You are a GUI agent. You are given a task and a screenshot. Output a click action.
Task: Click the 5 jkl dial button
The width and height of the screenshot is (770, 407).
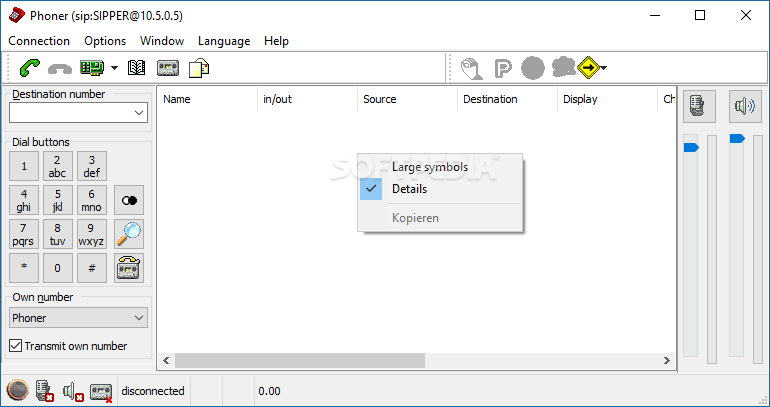pyautogui.click(x=57, y=200)
